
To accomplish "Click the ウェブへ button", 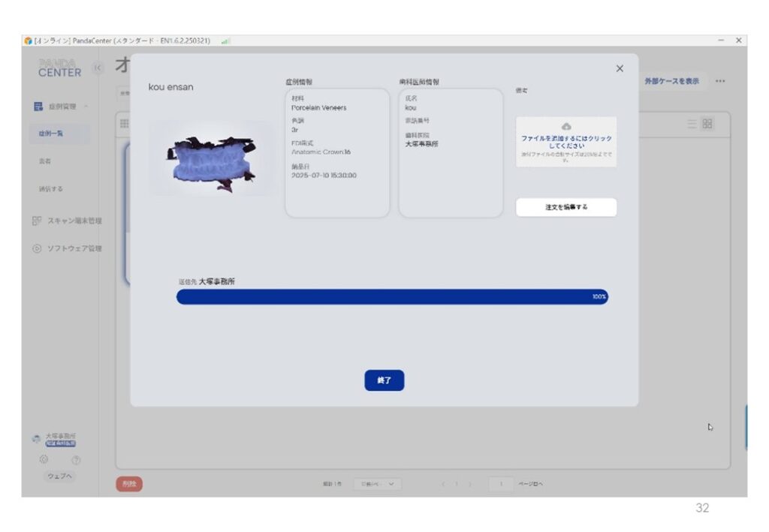I will coord(59,476).
